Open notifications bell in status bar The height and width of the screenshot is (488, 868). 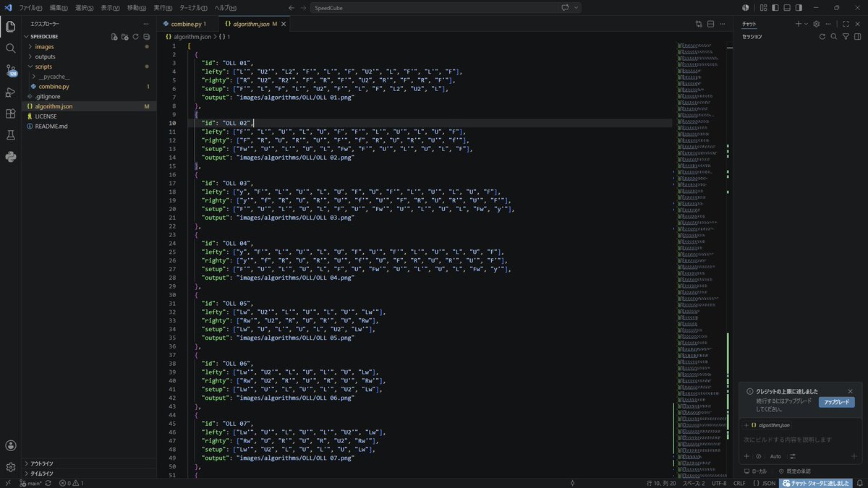pos(859,483)
